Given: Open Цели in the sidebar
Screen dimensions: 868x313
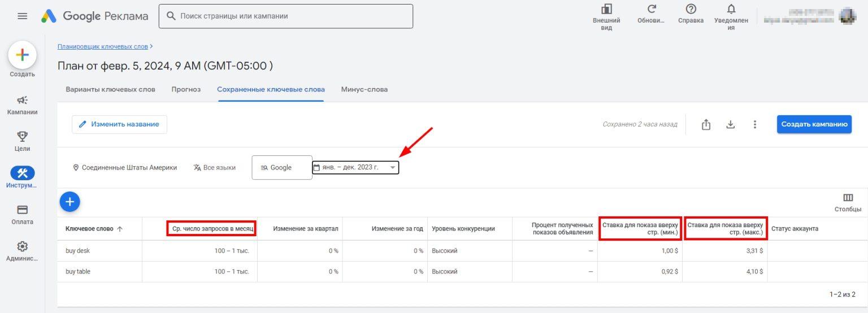Looking at the screenshot, I should pos(22,141).
